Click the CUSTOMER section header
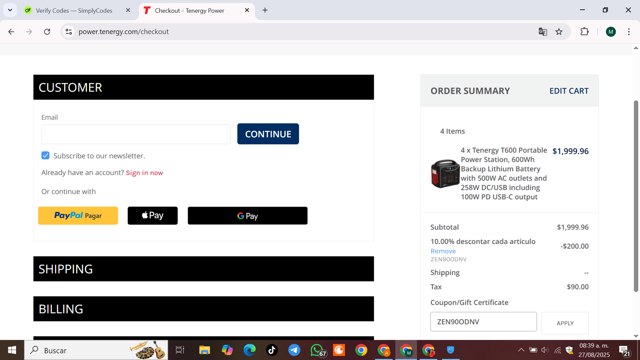This screenshot has width=640, height=360. pyautogui.click(x=203, y=87)
